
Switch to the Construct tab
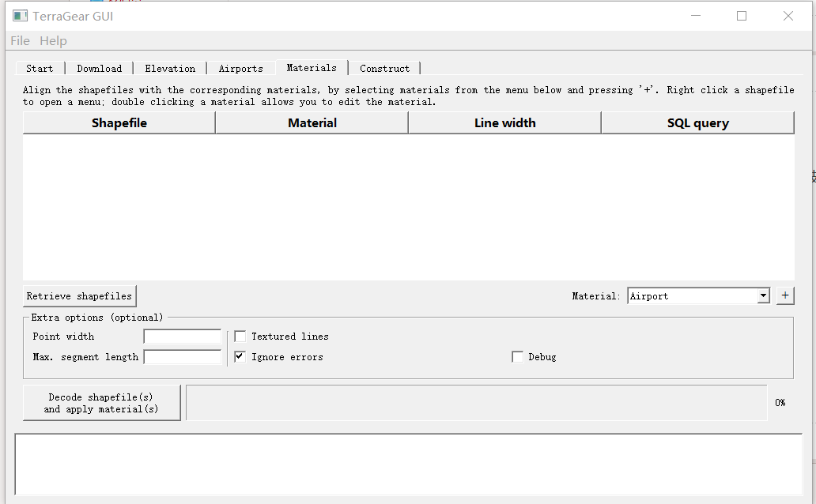tap(384, 69)
